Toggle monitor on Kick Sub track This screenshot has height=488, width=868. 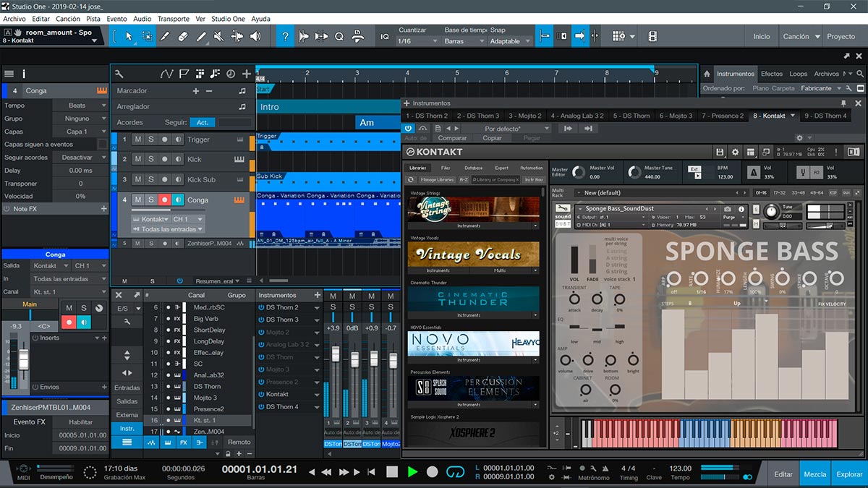coord(179,179)
